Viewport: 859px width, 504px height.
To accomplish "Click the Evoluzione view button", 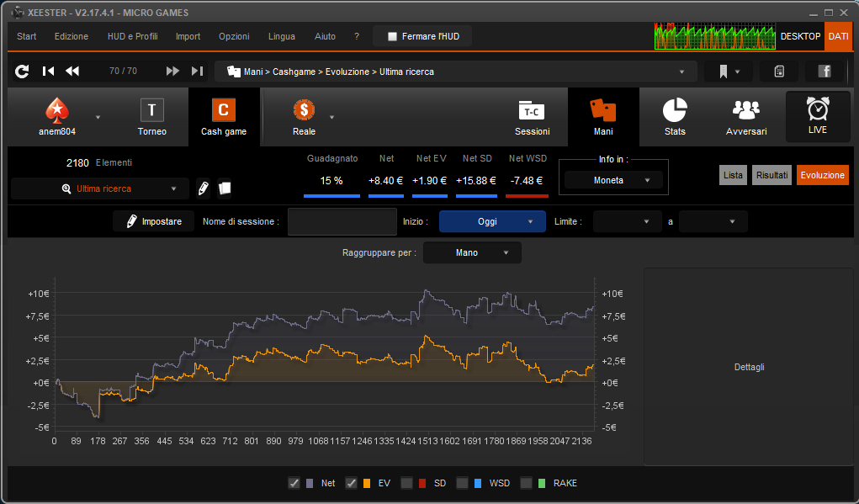I will (x=822, y=175).
